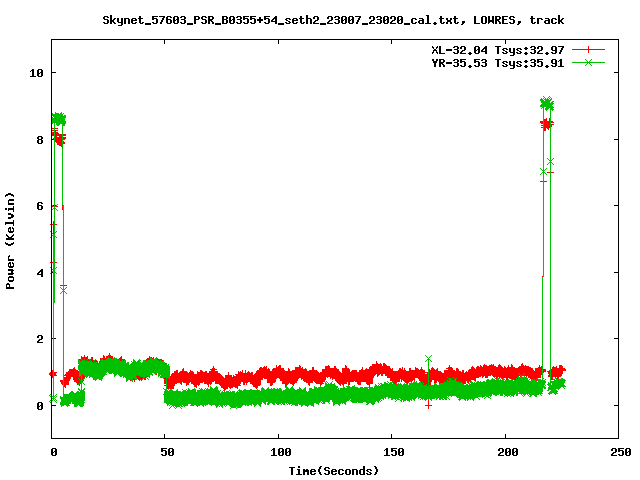Click the x-axis tick label 150
This screenshot has height=480, width=640.
coord(394,452)
